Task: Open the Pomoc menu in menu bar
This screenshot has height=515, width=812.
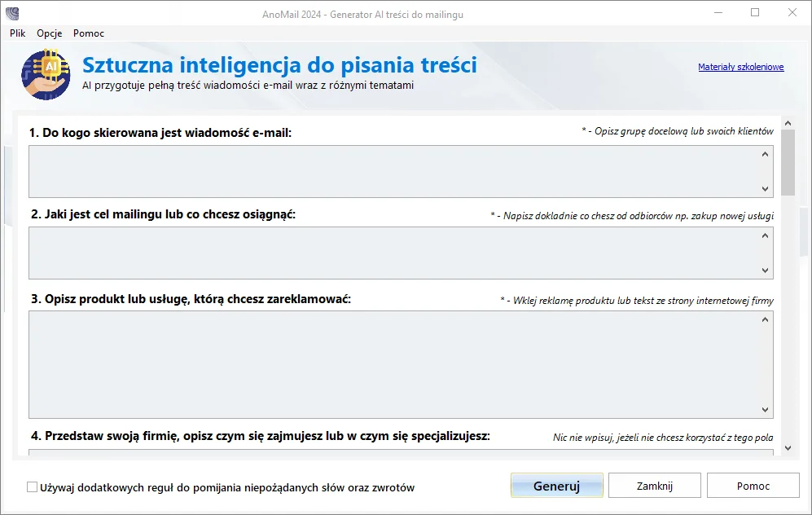Action: [89, 33]
